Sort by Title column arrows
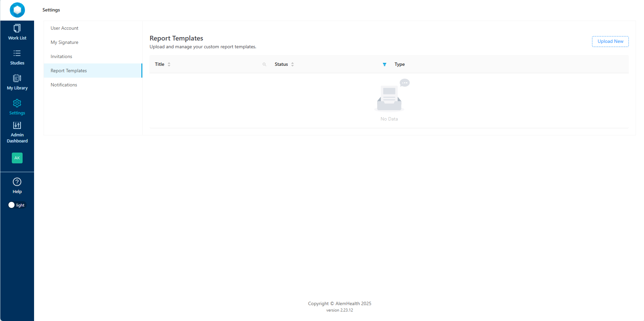This screenshot has width=644, height=321. [x=169, y=64]
